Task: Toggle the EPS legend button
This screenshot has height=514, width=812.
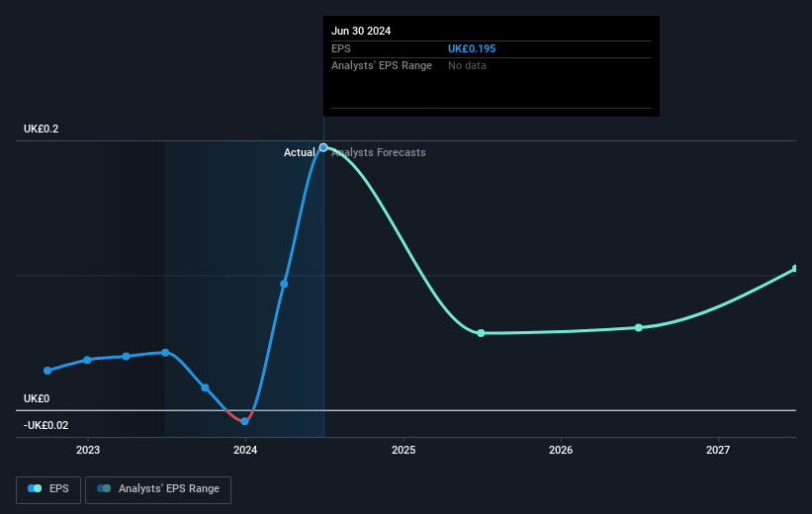Action: [48, 489]
